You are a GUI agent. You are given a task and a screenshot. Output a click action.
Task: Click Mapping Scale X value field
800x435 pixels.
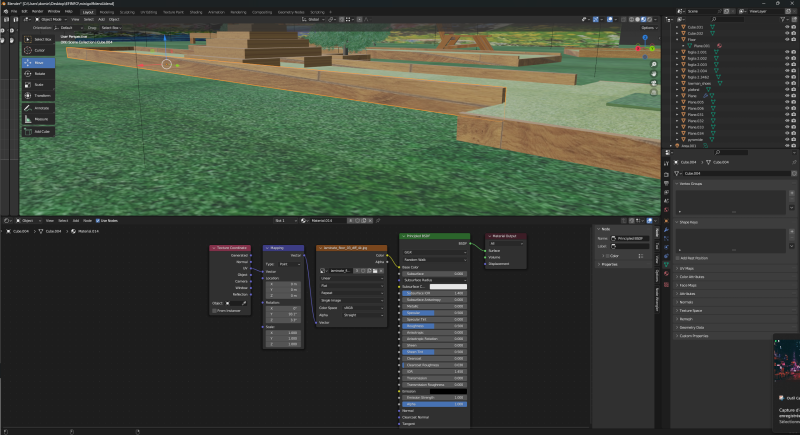(283, 332)
